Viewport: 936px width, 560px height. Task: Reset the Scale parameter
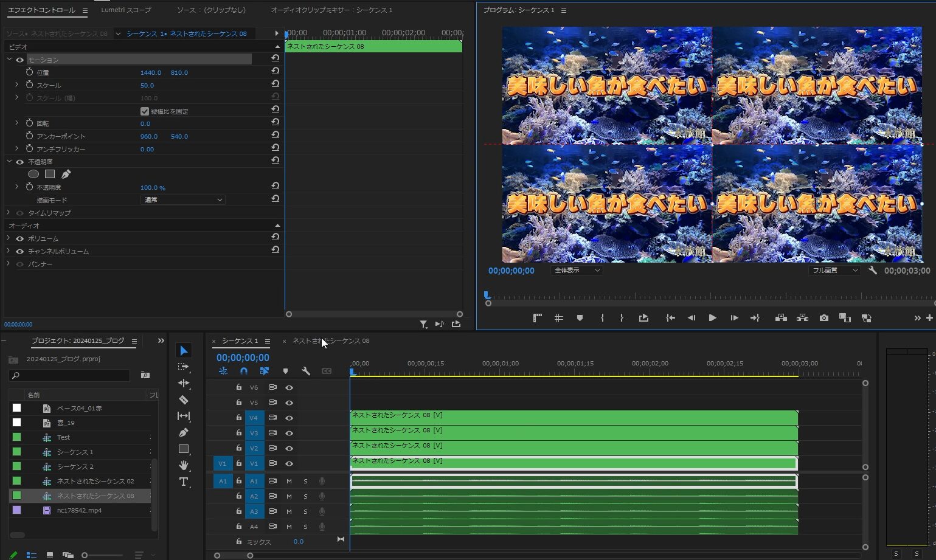[276, 84]
